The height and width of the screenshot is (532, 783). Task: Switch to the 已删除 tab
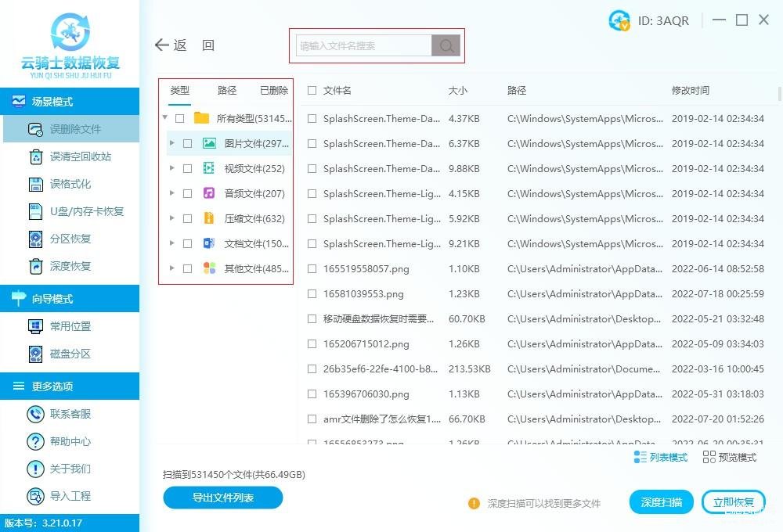(274, 90)
